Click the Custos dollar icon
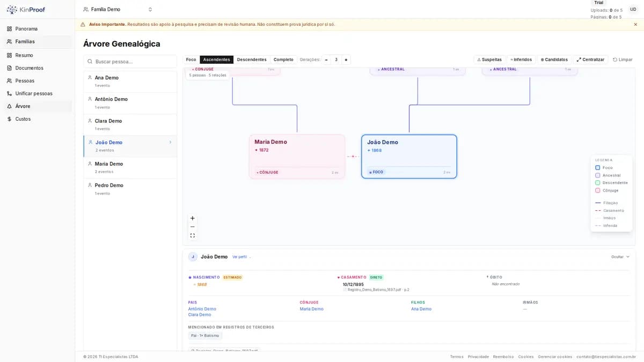644x362 pixels. coord(9,119)
